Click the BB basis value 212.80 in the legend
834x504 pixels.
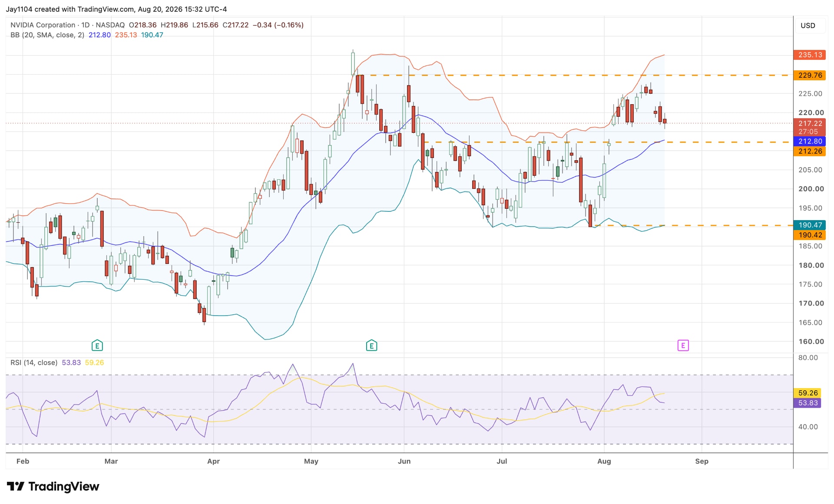coord(100,35)
